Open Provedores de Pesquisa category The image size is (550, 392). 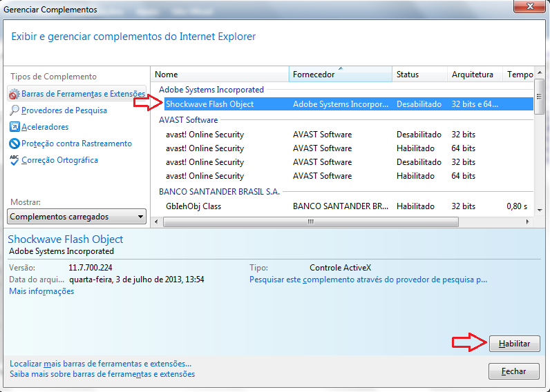[x=64, y=110]
